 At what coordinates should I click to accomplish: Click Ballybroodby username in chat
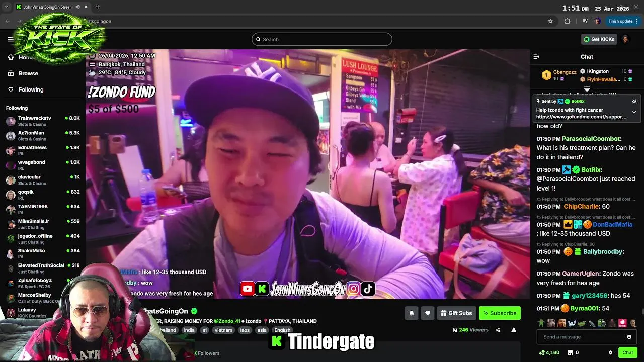tap(602, 252)
